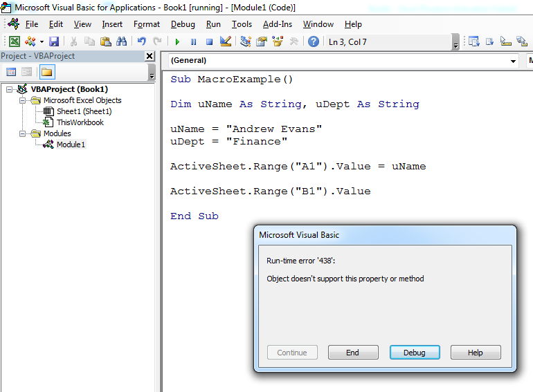Viewport: 533px width, 392px height.
Task: Select Sheet1 (Sheet1) in the tree
Action: (x=84, y=111)
